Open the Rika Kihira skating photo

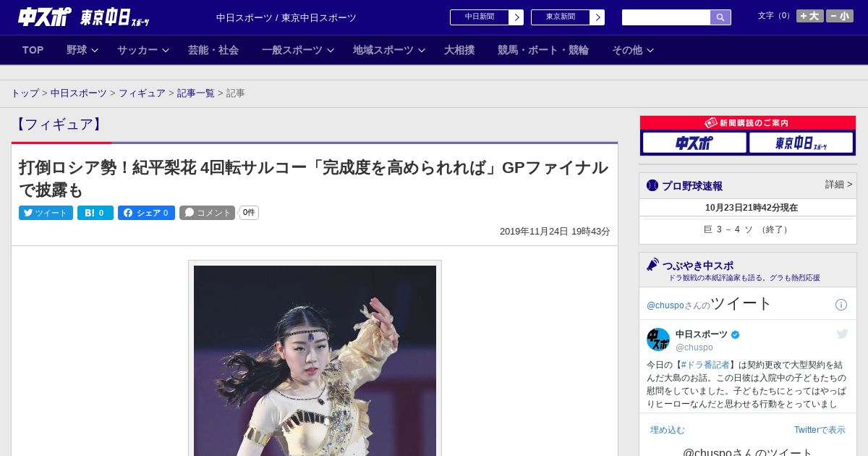[315, 360]
